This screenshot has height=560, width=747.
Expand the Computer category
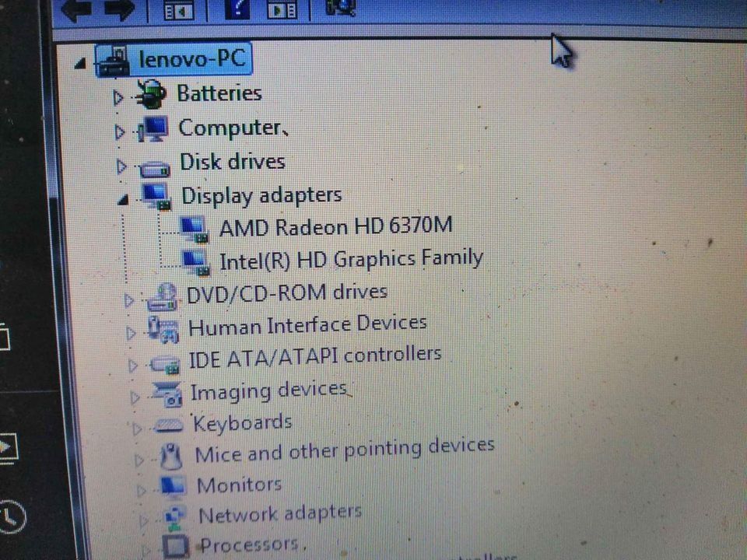click(x=119, y=132)
